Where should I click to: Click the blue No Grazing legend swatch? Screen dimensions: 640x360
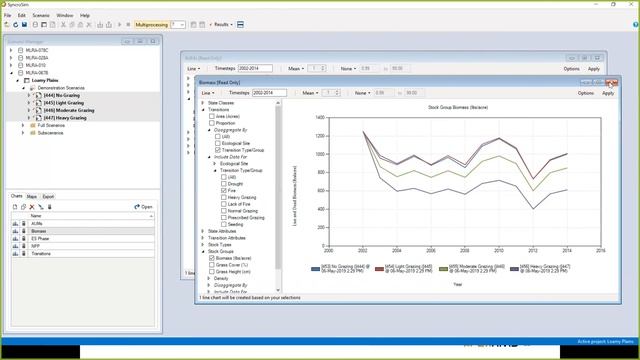click(315, 269)
